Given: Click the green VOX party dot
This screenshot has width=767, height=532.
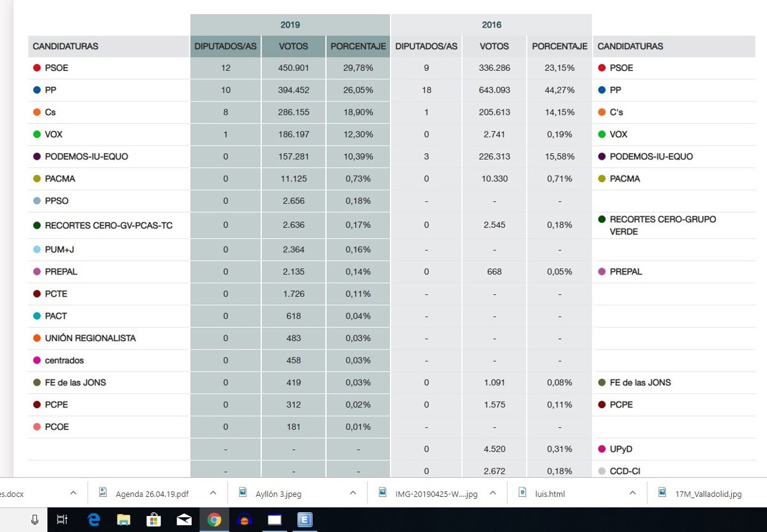Looking at the screenshot, I should point(36,135).
